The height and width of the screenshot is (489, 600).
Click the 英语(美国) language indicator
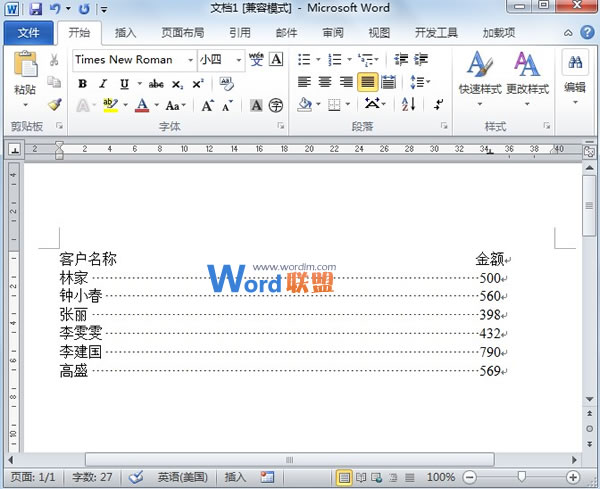pos(182,477)
